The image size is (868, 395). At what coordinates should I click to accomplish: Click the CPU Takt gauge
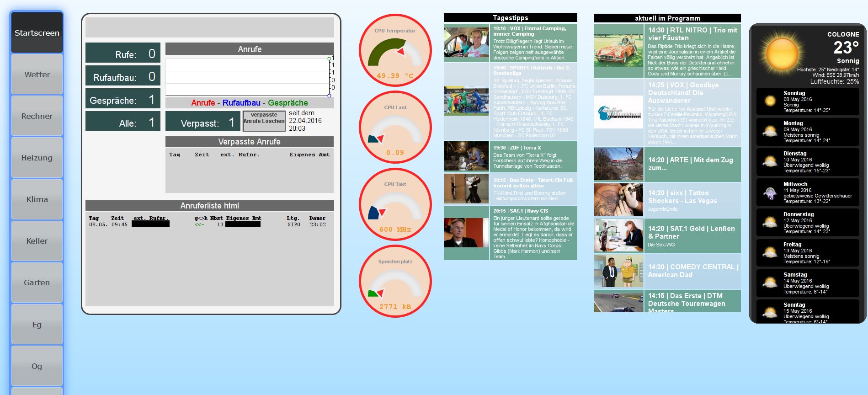[x=395, y=204]
